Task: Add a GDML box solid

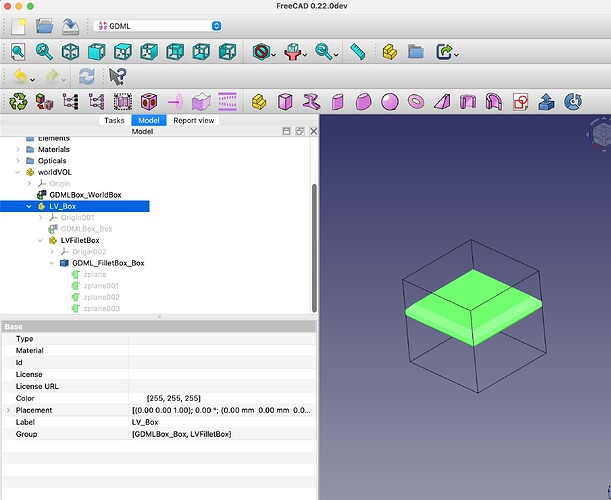Action: 285,102
